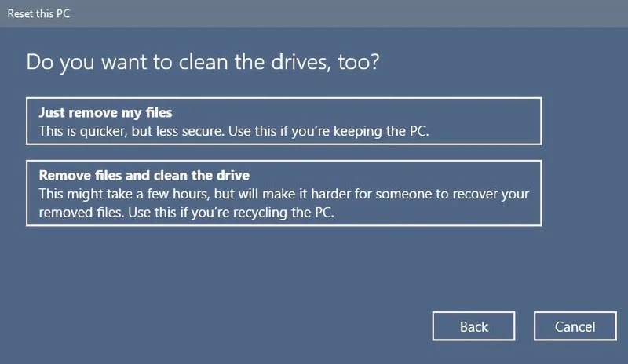Select the option for keeping the PC
Screen dimensions: 628x364
pyautogui.click(x=284, y=121)
